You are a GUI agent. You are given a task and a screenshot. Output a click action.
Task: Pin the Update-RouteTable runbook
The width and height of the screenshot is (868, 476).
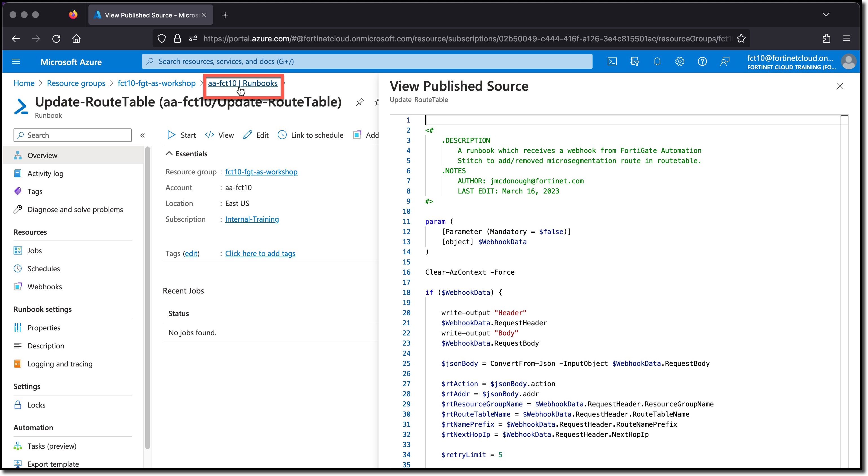click(360, 102)
